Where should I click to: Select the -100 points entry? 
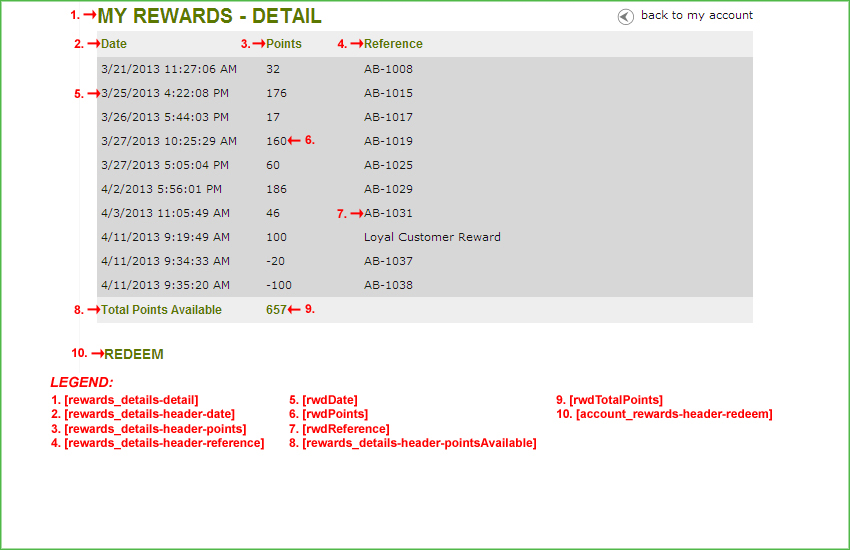tap(279, 285)
